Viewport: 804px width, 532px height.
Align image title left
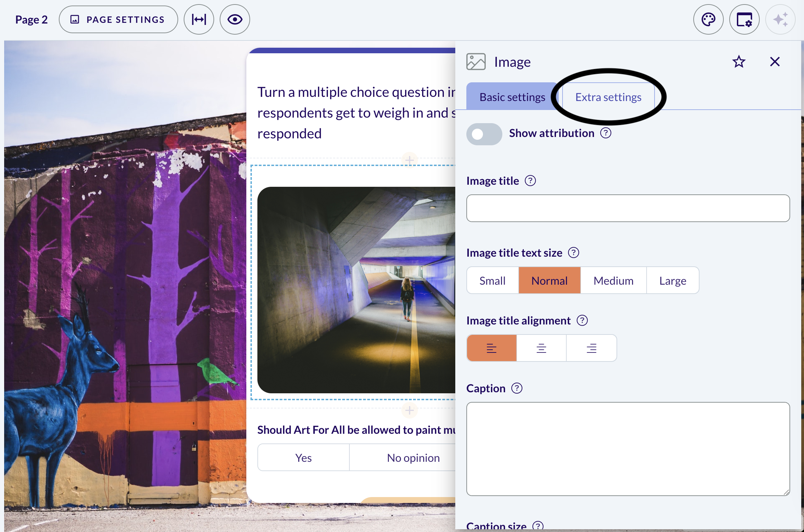click(492, 348)
